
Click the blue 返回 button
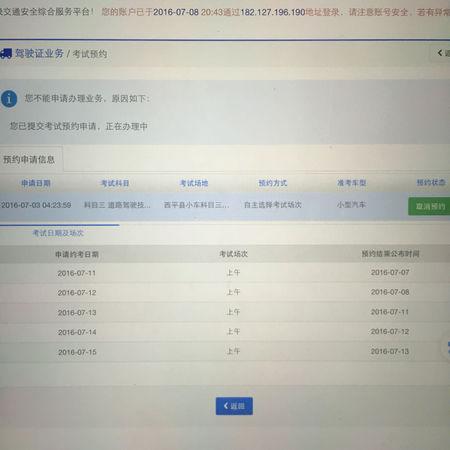coord(234,406)
